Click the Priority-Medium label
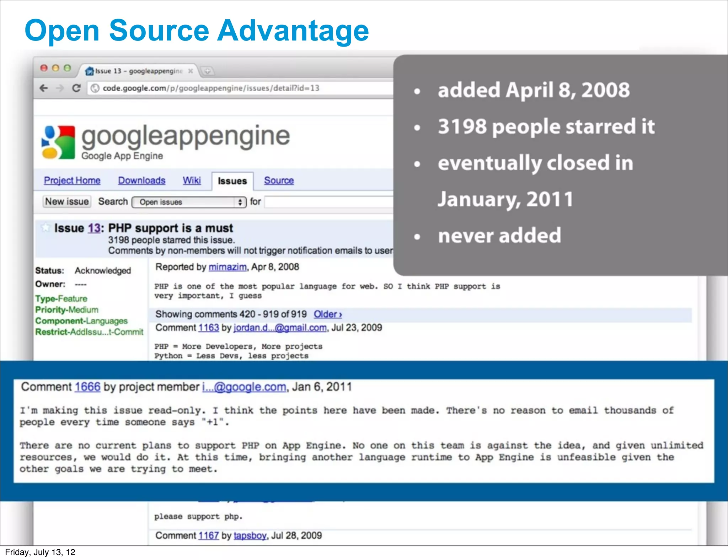 click(x=67, y=309)
